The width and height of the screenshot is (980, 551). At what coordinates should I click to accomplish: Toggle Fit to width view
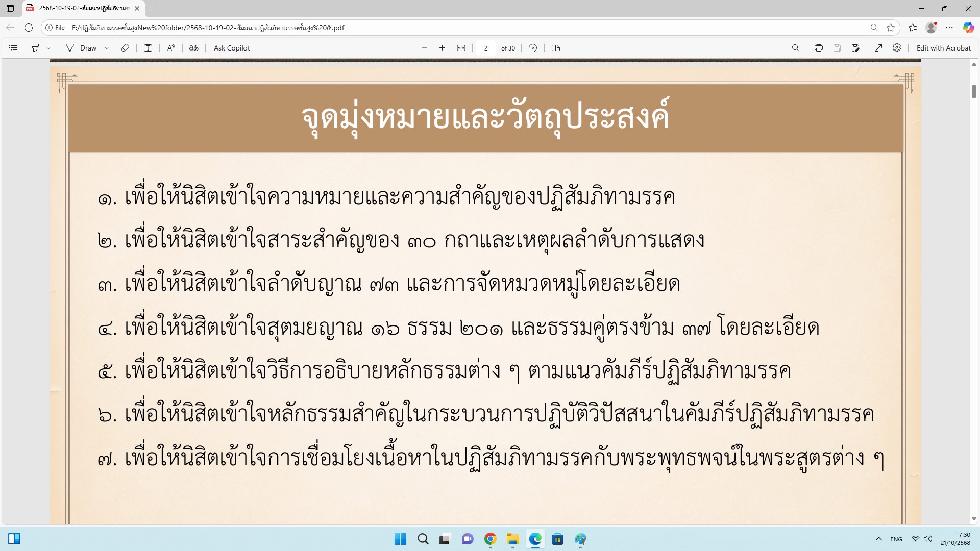click(461, 48)
